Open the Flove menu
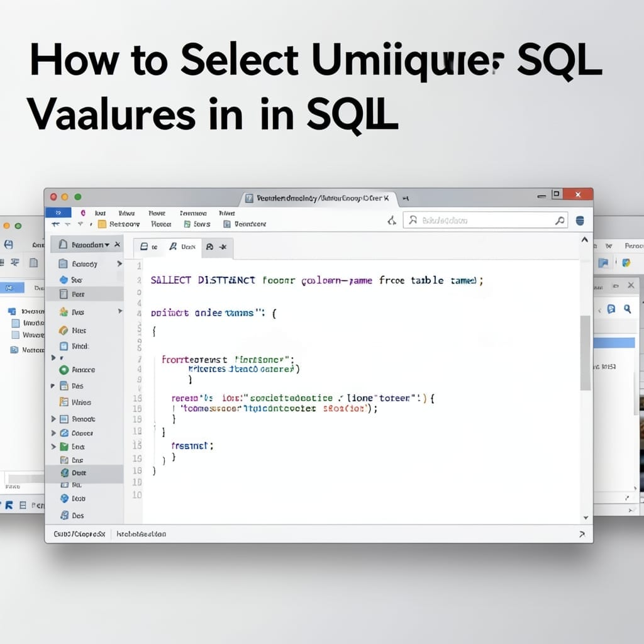644x644 pixels. click(157, 213)
